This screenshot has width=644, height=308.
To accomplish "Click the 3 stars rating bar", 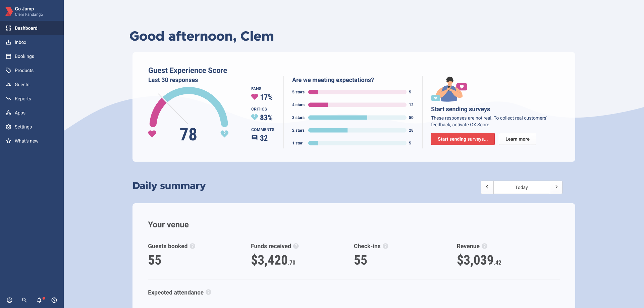I will 357,118.
